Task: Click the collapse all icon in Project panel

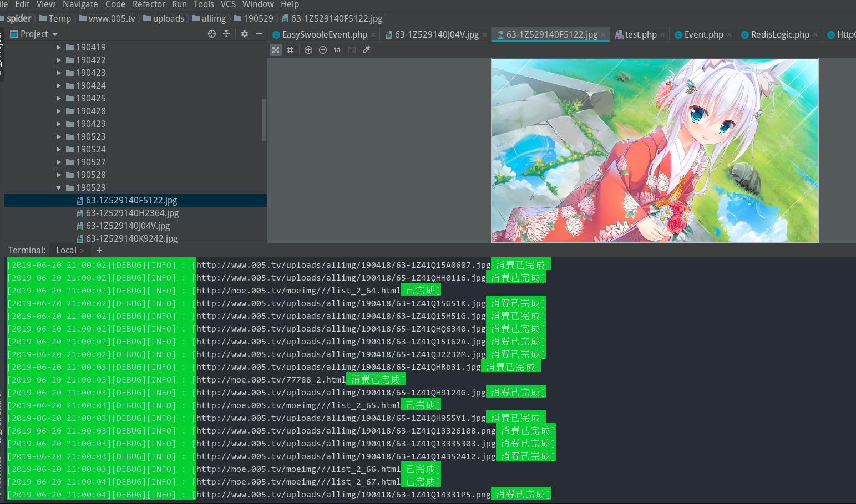Action: (226, 34)
